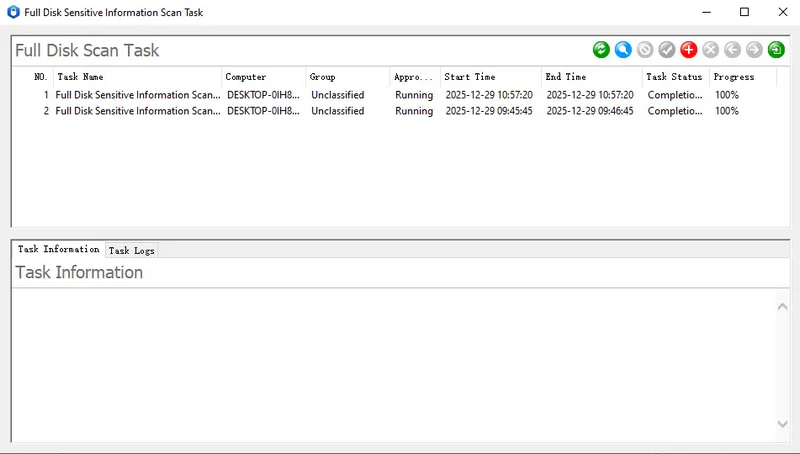Image resolution: width=800 pixels, height=454 pixels.
Task: Click Completio... task status in row 1
Action: [x=674, y=95]
